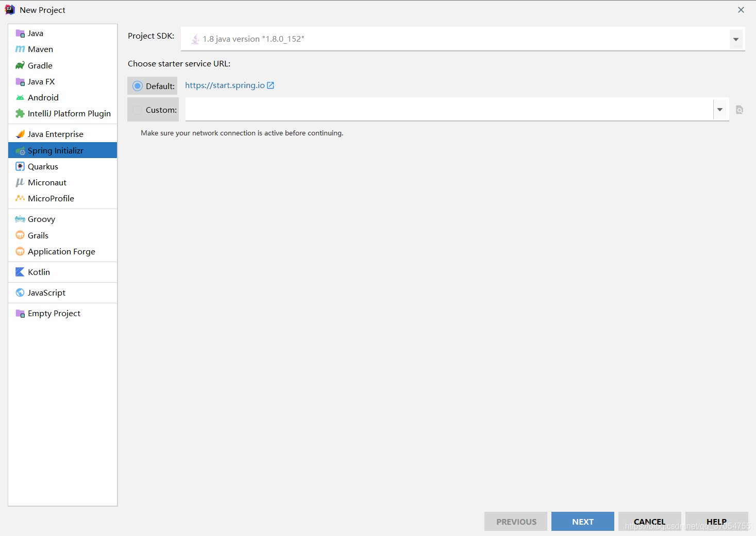The width and height of the screenshot is (756, 536).
Task: Select Kotlin project type label
Action: [x=39, y=272]
